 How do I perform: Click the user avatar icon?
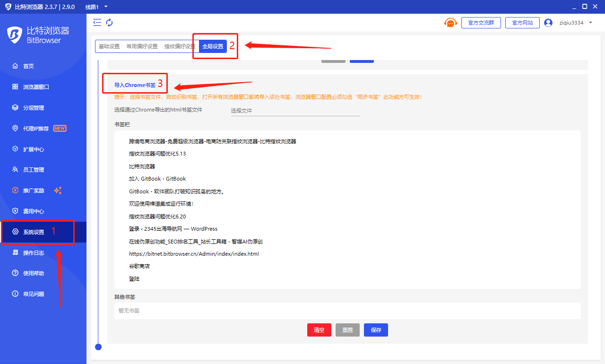pyautogui.click(x=548, y=23)
